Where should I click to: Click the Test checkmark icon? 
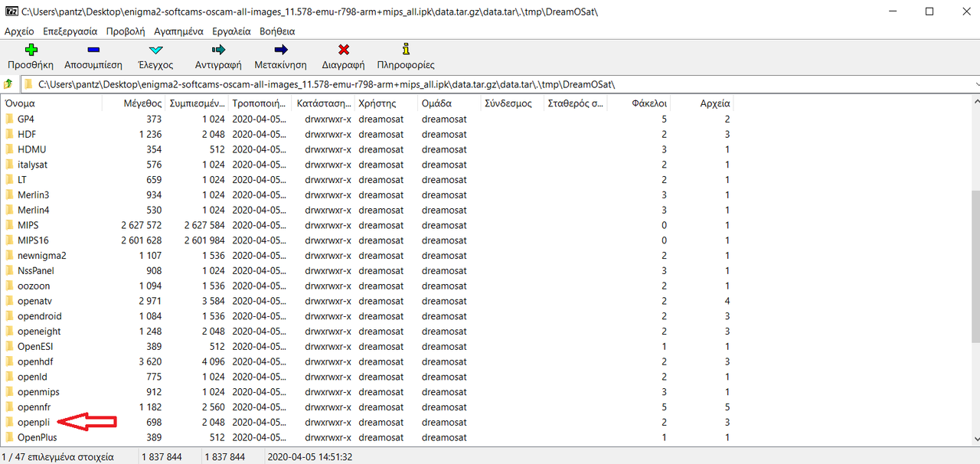pyautogui.click(x=155, y=50)
